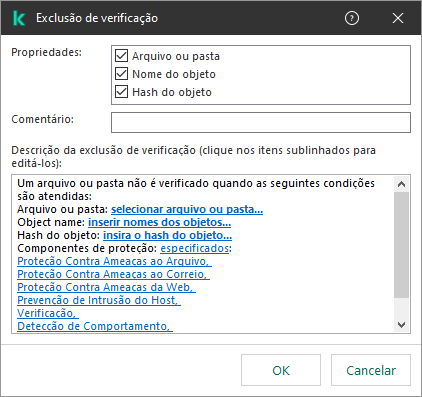
Task: Click the Propriedades label
Action: pos(47,52)
